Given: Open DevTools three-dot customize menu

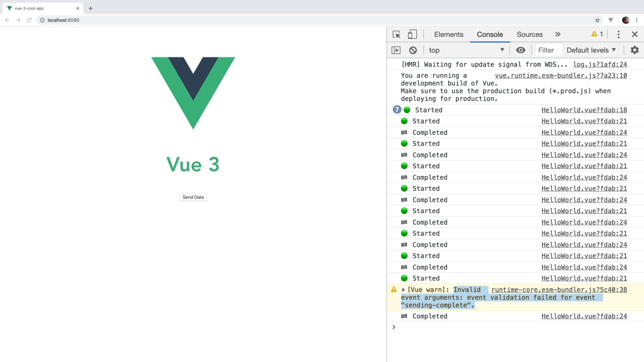Looking at the screenshot, I should coord(618,34).
